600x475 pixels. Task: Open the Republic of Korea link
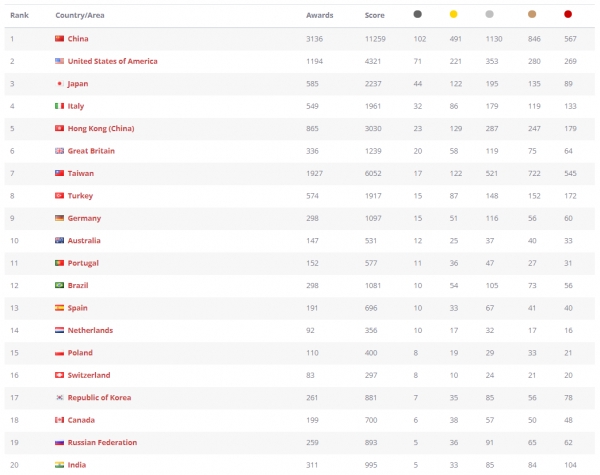click(x=99, y=398)
